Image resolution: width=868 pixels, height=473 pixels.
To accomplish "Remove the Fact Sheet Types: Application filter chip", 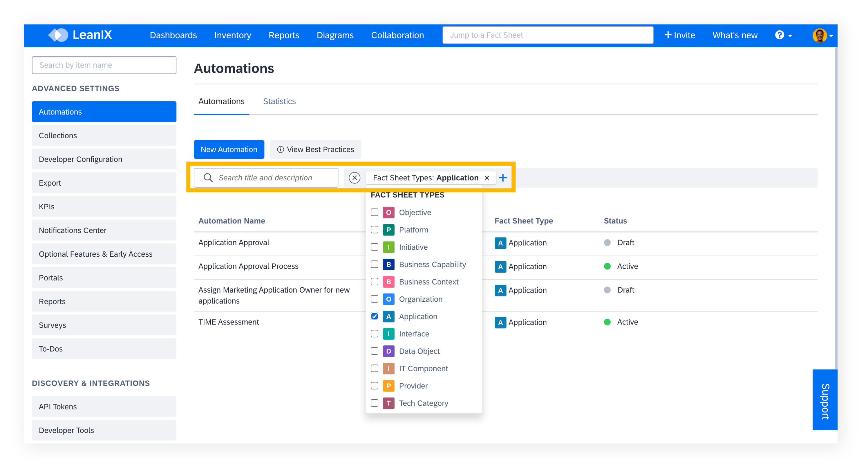I will click(x=487, y=177).
